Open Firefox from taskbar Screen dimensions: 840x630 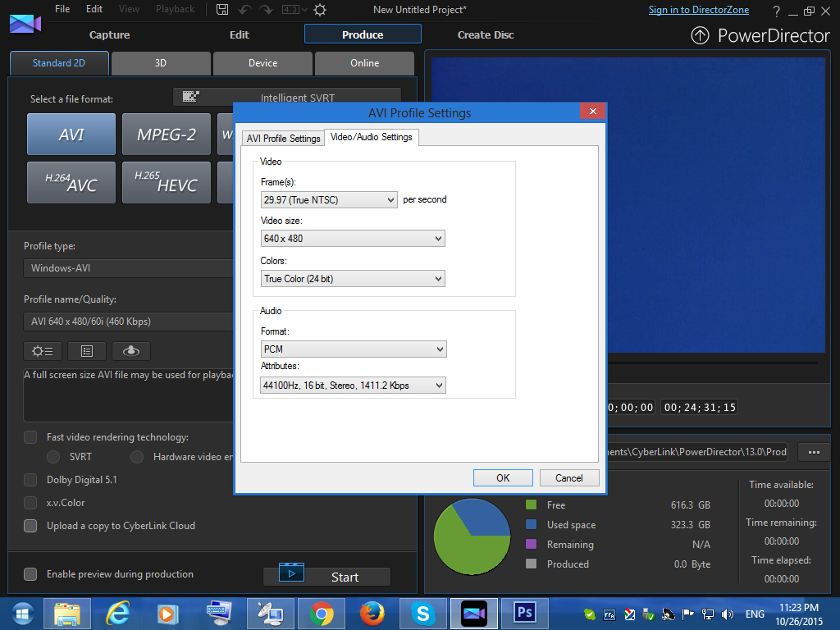coord(372,614)
